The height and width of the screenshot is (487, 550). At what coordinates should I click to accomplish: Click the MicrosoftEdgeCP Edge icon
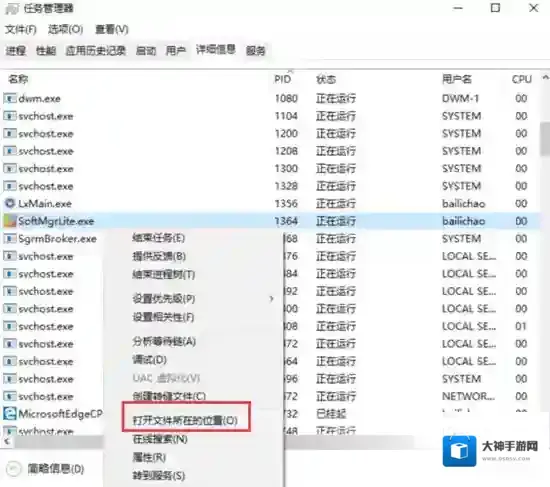(10, 414)
